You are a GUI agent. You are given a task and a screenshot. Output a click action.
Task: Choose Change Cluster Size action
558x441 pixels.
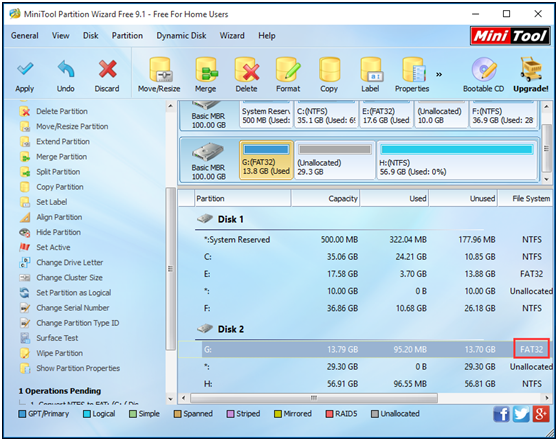[69, 278]
